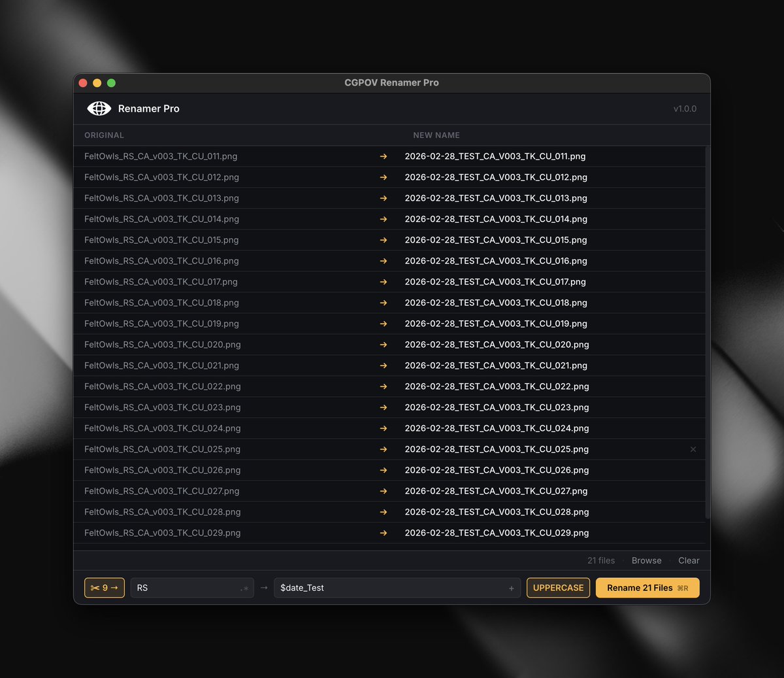This screenshot has height=678, width=784.
Task: Click the v1.0.0 version label
Action: click(x=685, y=109)
